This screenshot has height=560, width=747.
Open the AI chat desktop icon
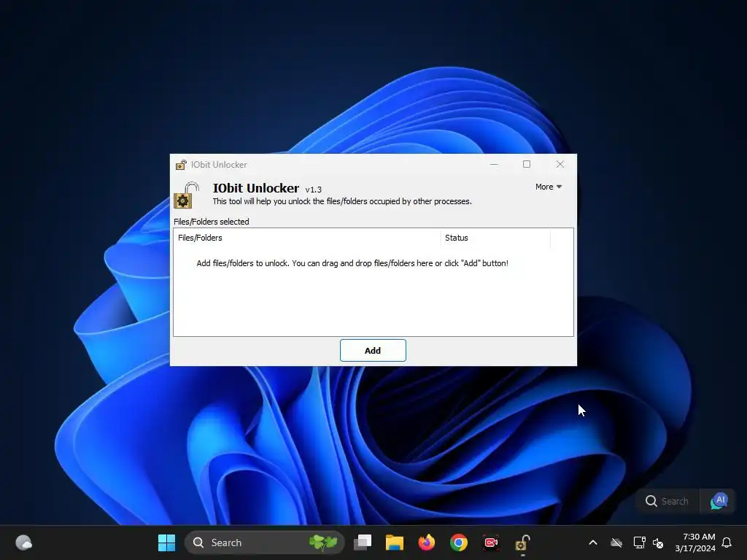point(719,501)
